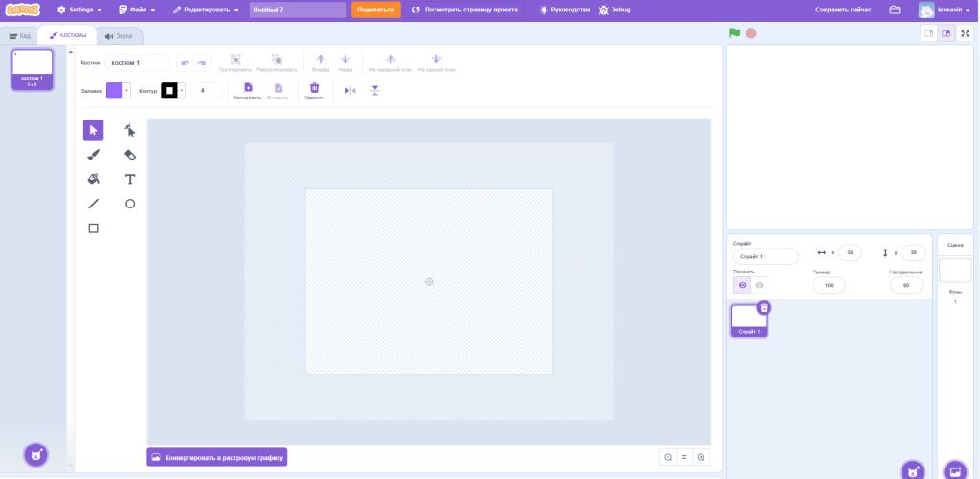Flip the selection vertically

coord(374,91)
